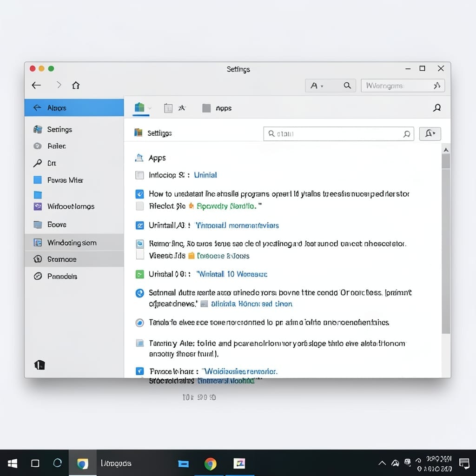Tick the empty checkbox beside 'Rieclat'
This screenshot has height=476, width=476.
click(139, 206)
